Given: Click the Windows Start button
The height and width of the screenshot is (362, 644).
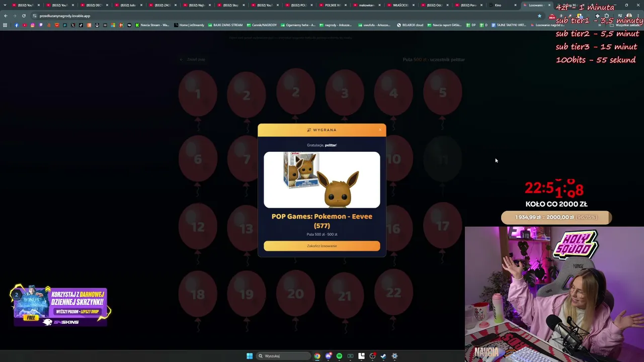Looking at the screenshot, I should pos(250,356).
